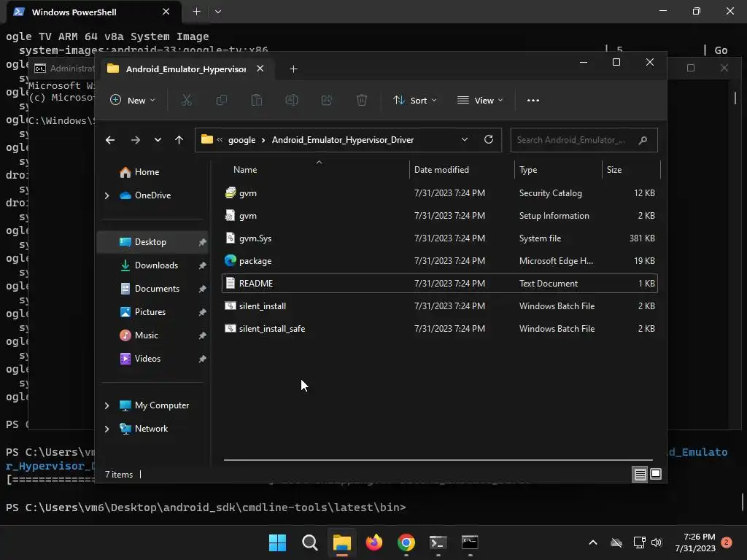Expand Network tree node

pos(107,429)
